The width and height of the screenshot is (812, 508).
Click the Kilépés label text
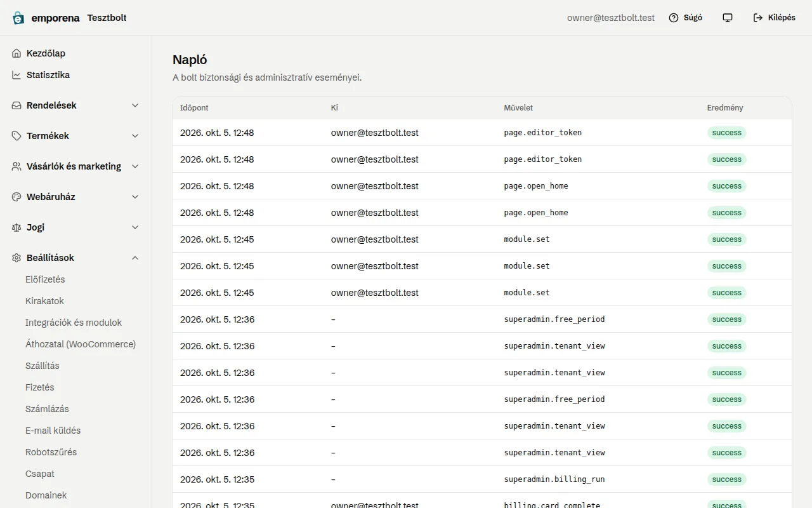tap(782, 18)
